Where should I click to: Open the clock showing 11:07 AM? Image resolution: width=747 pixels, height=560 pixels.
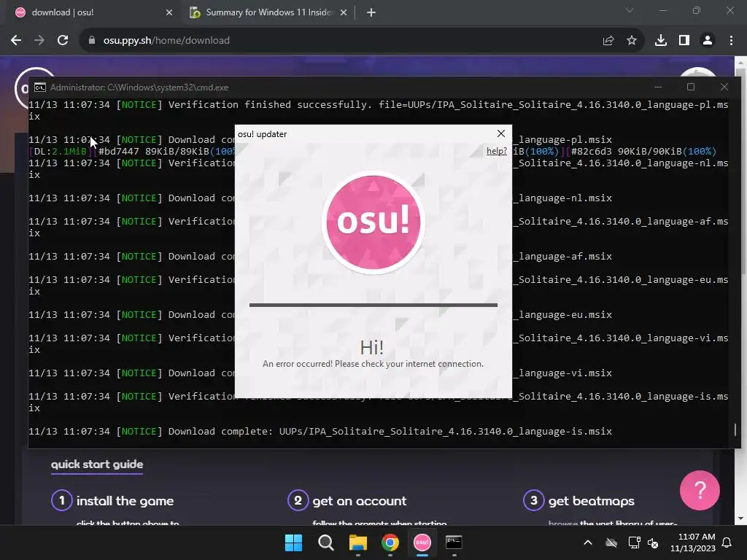693,542
